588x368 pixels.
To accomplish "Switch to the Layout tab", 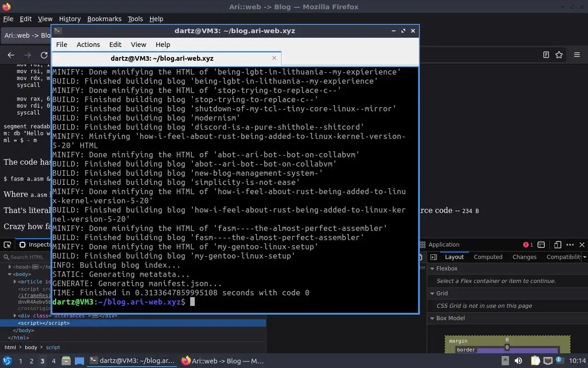I will tap(454, 257).
